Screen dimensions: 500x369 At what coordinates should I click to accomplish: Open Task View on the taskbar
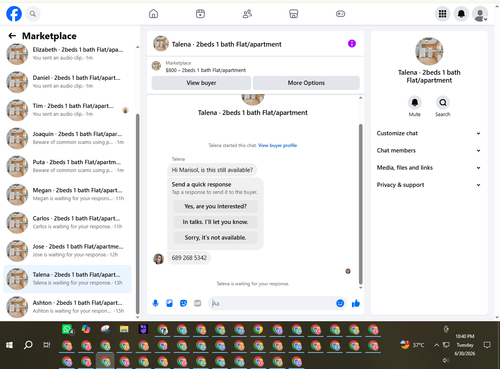47,345
